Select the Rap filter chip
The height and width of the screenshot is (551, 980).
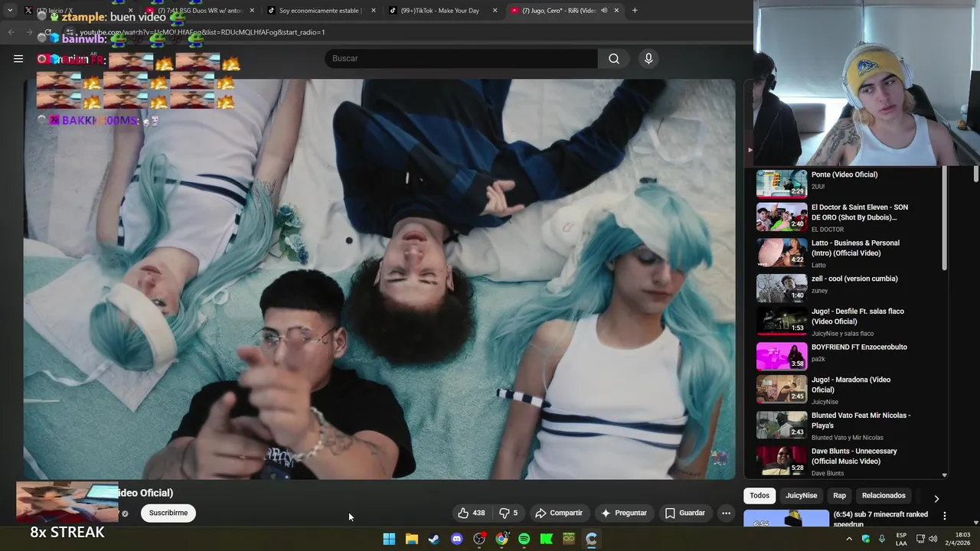[840, 495]
